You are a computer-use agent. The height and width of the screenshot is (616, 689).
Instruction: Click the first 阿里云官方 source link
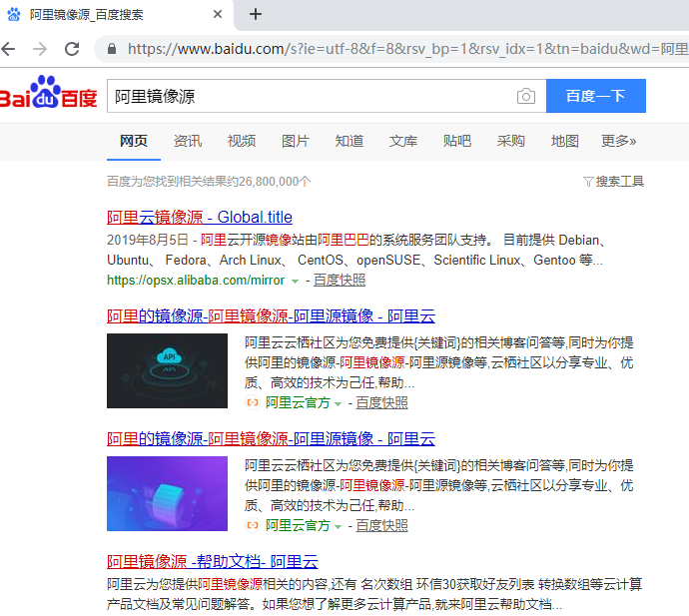[x=298, y=402]
